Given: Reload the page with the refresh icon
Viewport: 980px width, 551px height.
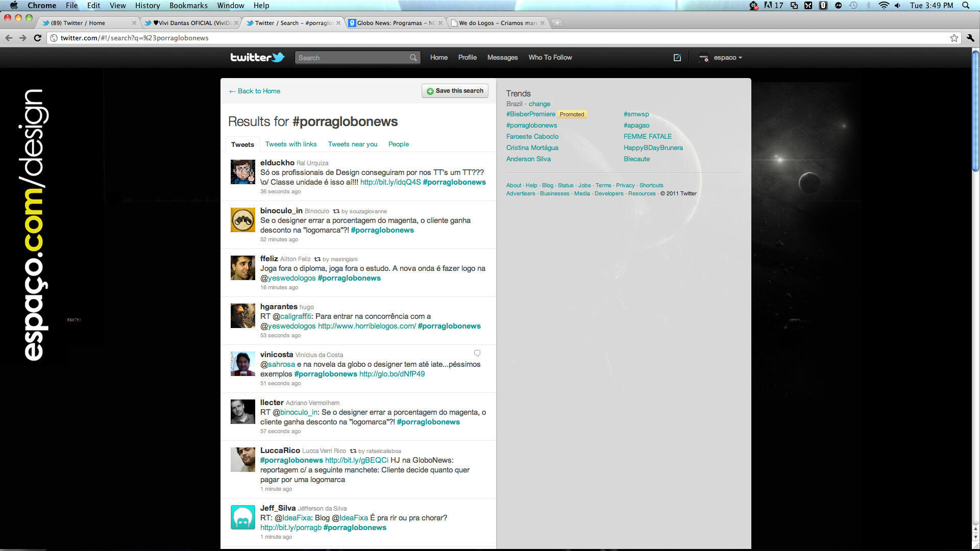Looking at the screenshot, I should pyautogui.click(x=37, y=38).
